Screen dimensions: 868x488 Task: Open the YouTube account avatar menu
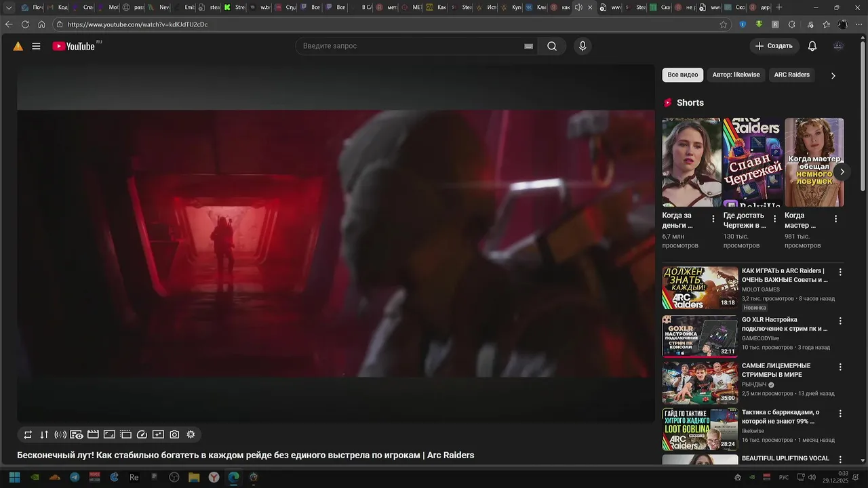click(x=838, y=46)
